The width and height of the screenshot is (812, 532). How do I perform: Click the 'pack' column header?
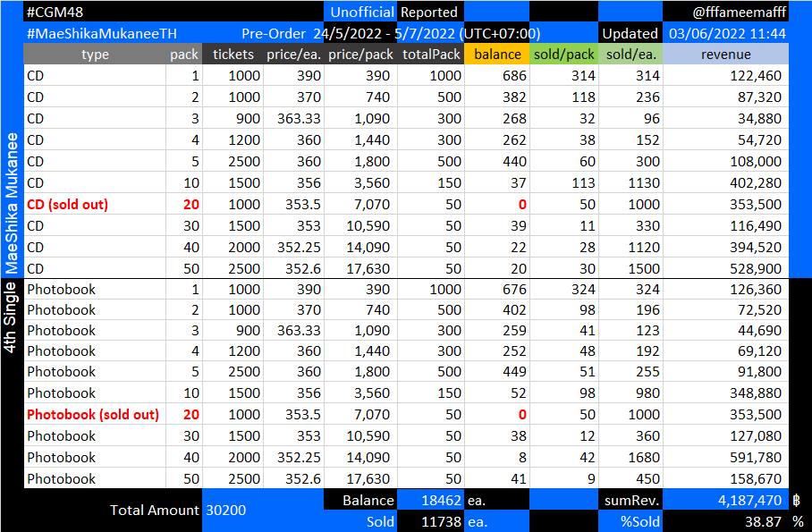(184, 54)
